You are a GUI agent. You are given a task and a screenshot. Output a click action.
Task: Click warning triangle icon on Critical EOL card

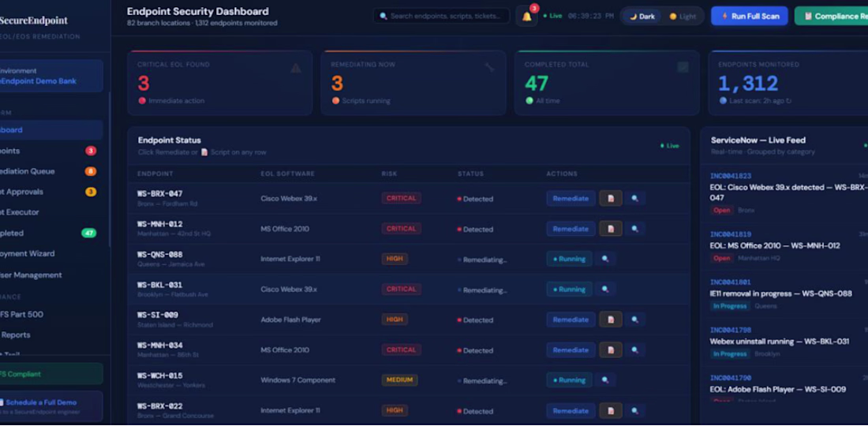coord(296,68)
